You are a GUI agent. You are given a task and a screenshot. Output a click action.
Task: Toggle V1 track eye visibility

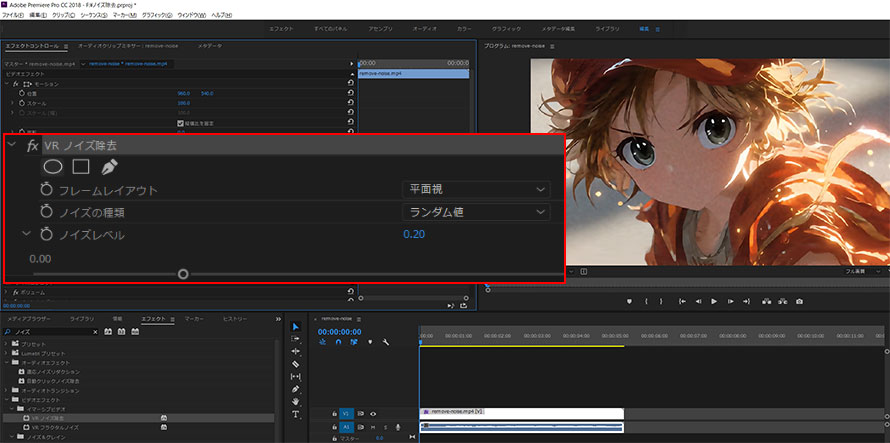(373, 412)
